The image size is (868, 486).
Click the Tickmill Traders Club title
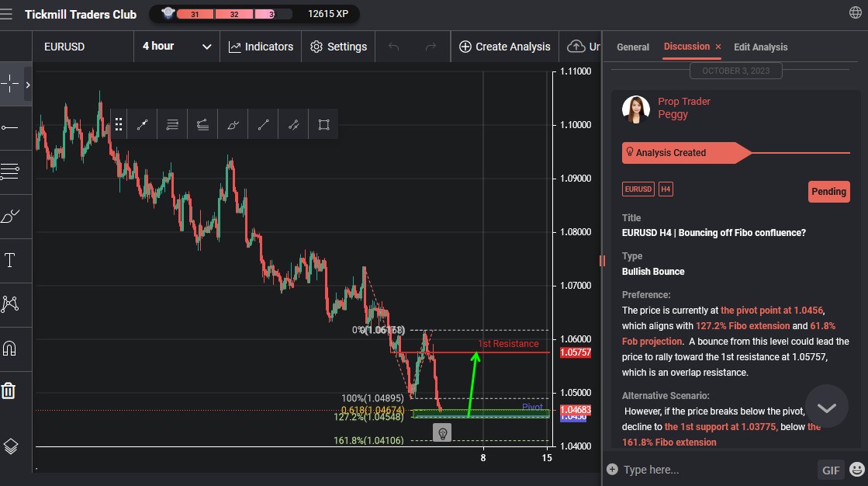(x=81, y=15)
